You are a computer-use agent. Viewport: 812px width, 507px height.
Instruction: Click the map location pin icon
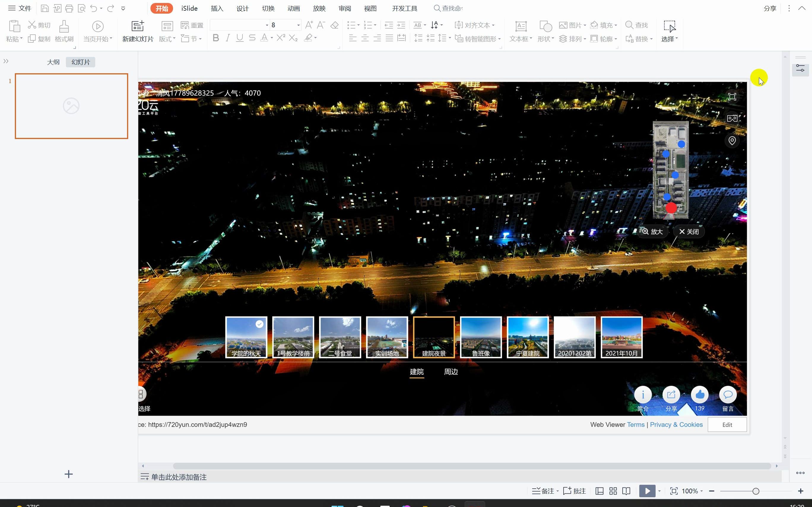click(732, 141)
